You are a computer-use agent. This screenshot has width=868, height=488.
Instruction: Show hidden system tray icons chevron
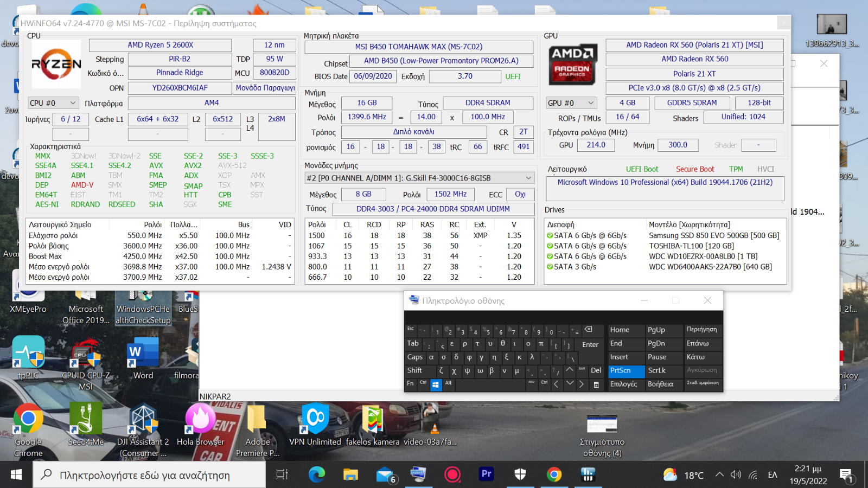(719, 475)
